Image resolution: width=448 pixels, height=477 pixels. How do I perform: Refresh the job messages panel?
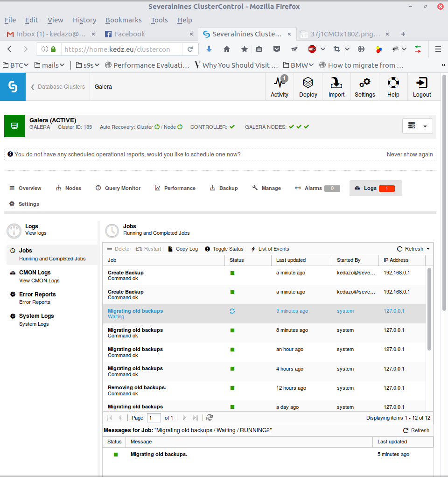[416, 430]
